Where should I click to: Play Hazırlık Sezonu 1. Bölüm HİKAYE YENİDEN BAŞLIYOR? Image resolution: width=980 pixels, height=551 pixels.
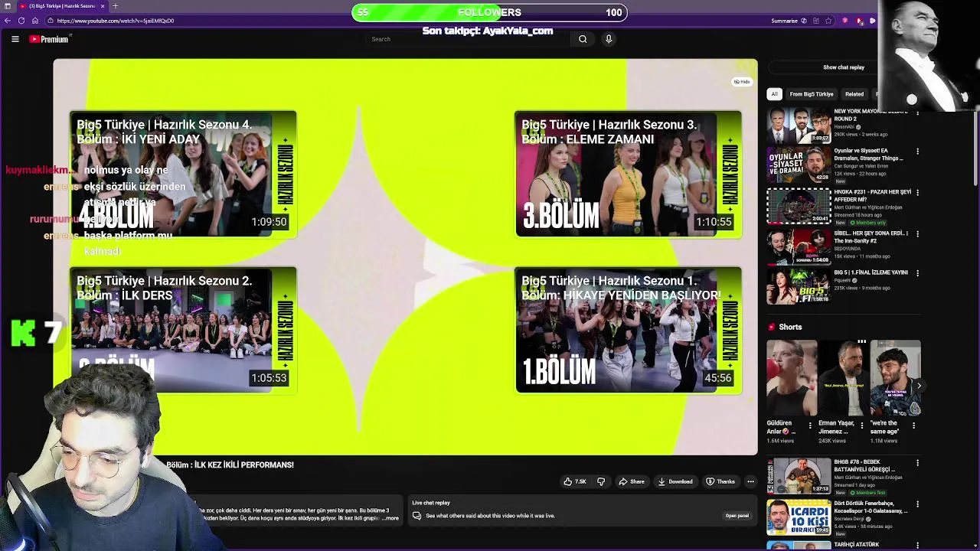pos(629,331)
